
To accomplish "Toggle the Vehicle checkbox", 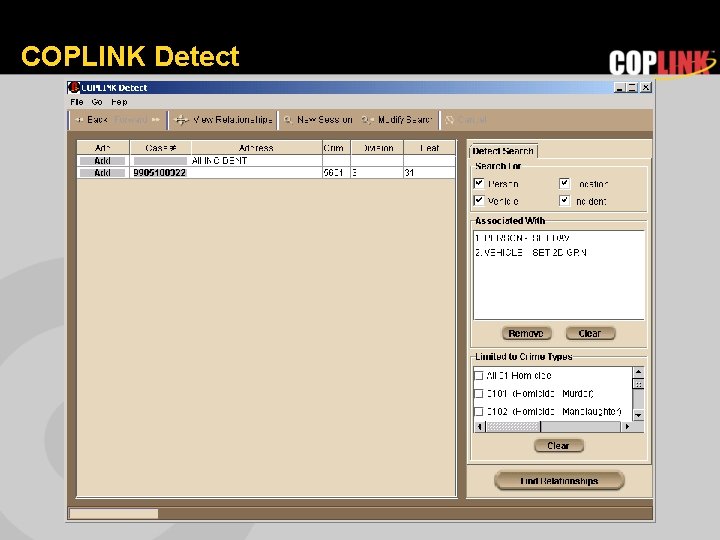I will coord(479,201).
